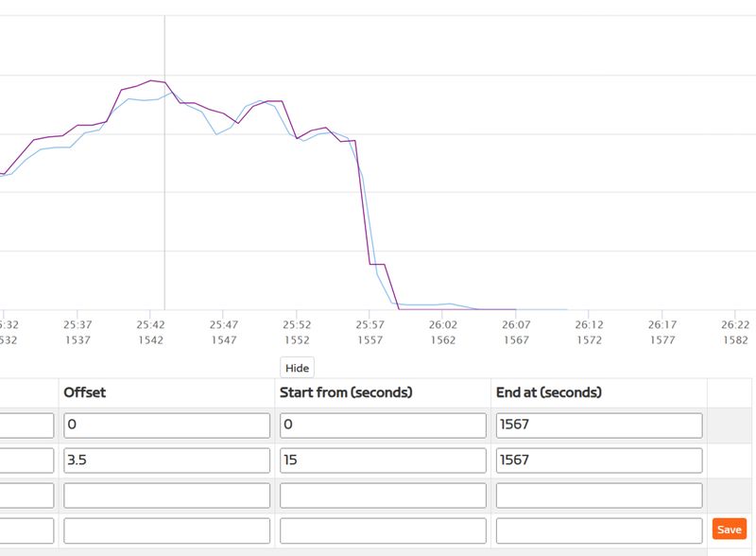
Task: Focus the empty Offset field in third row
Action: click(x=166, y=495)
